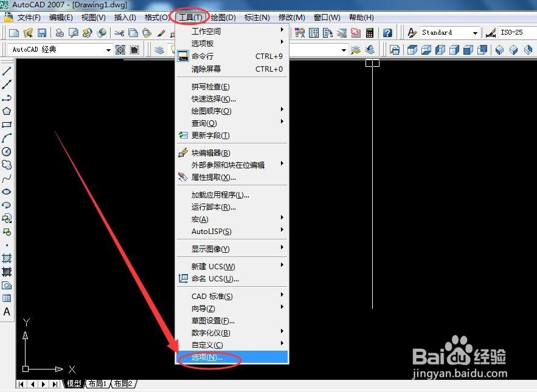Open the 修改(M) menu
Viewport: 537px width, 392px height.
(291, 18)
